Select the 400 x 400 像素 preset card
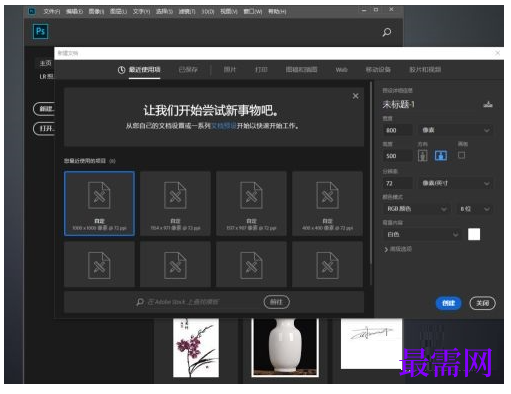 (x=327, y=204)
